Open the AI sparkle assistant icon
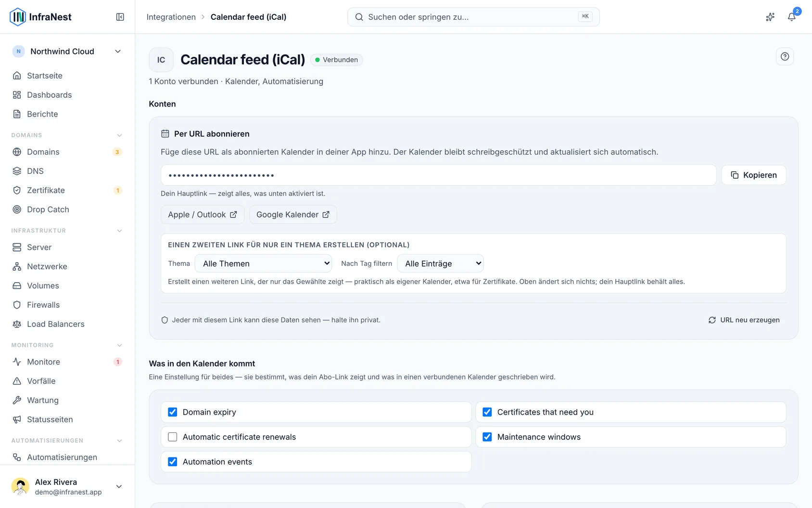Viewport: 812px width, 508px height. tap(770, 17)
